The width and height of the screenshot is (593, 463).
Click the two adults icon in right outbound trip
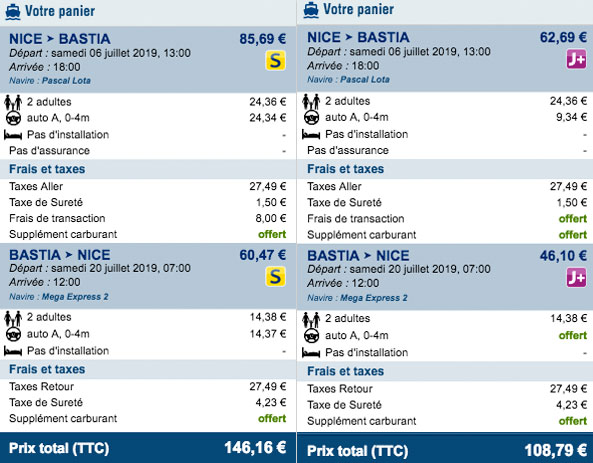click(311, 101)
